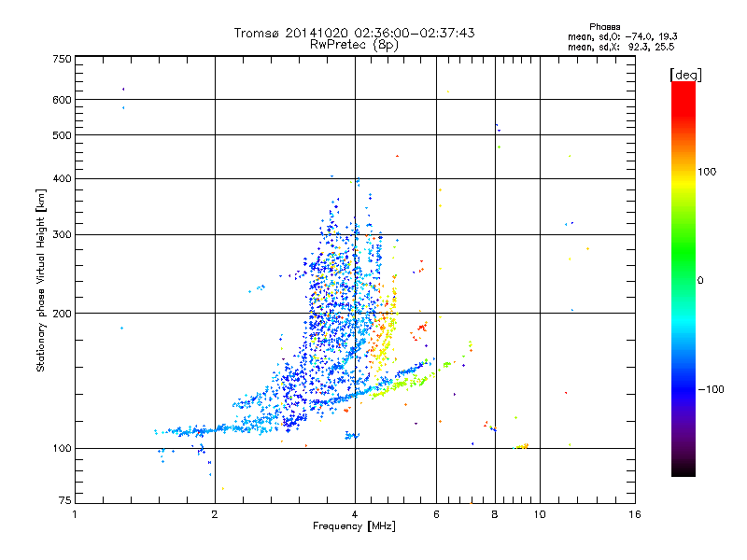Click the y-axis tick value "750"
747x560 pixels.
tap(63, 59)
